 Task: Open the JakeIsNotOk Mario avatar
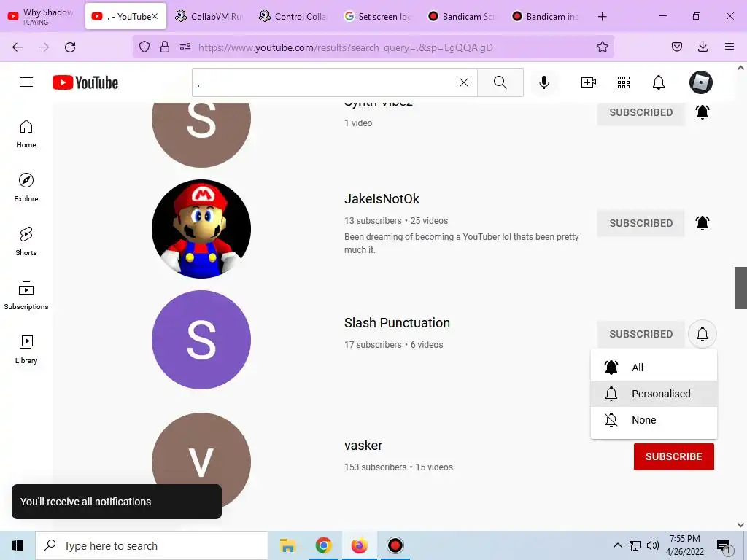[201, 229]
